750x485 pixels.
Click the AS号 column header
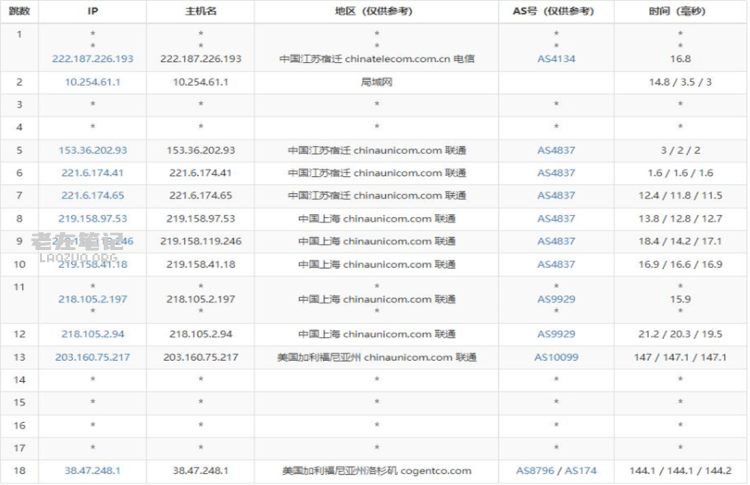556,12
